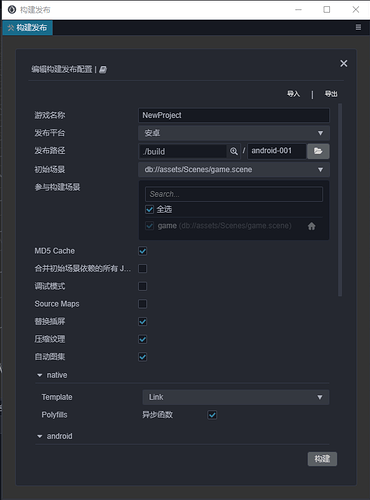Focus the game name field NewProject
Viewport: 370px width, 500px height.
click(234, 115)
